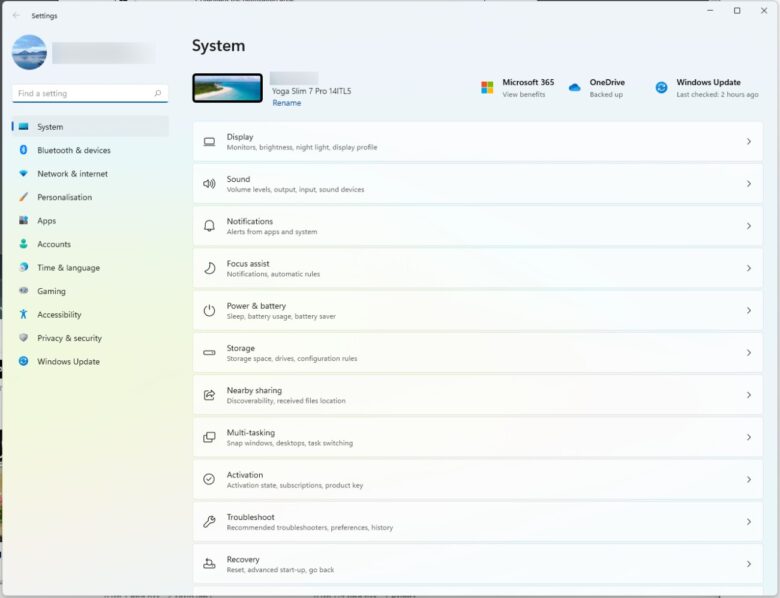Click Windows Update Last checked text

pos(717,95)
